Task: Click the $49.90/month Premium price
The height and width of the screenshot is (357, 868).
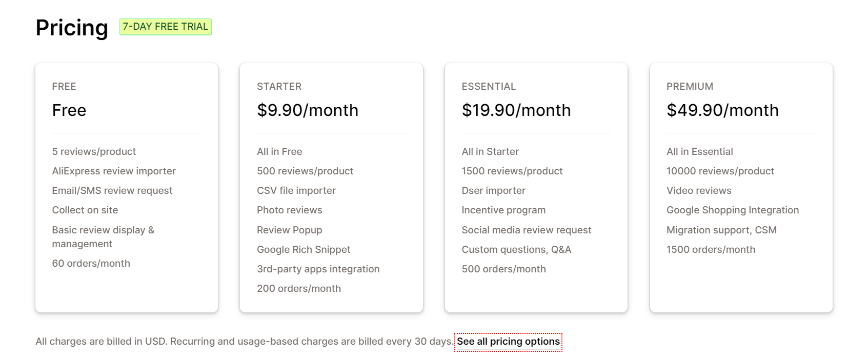Action: point(722,110)
